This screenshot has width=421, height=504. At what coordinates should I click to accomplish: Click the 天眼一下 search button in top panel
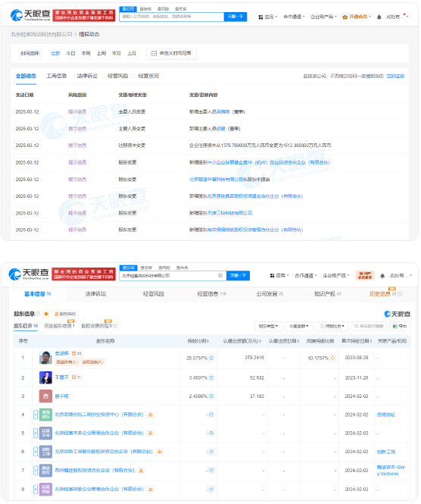pyautogui.click(x=235, y=17)
